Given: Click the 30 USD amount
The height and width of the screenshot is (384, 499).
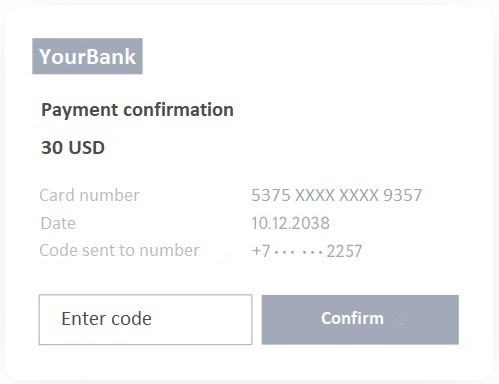Looking at the screenshot, I should pyautogui.click(x=73, y=147).
